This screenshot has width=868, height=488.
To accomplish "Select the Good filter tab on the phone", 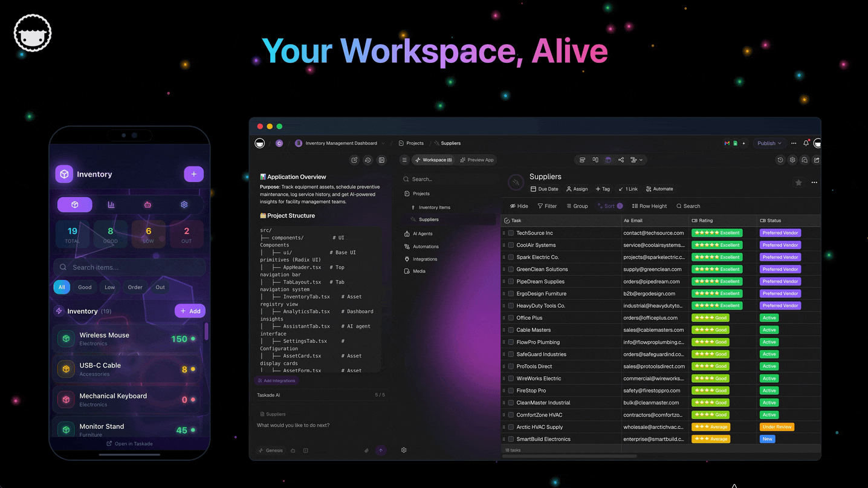I will click(x=85, y=287).
